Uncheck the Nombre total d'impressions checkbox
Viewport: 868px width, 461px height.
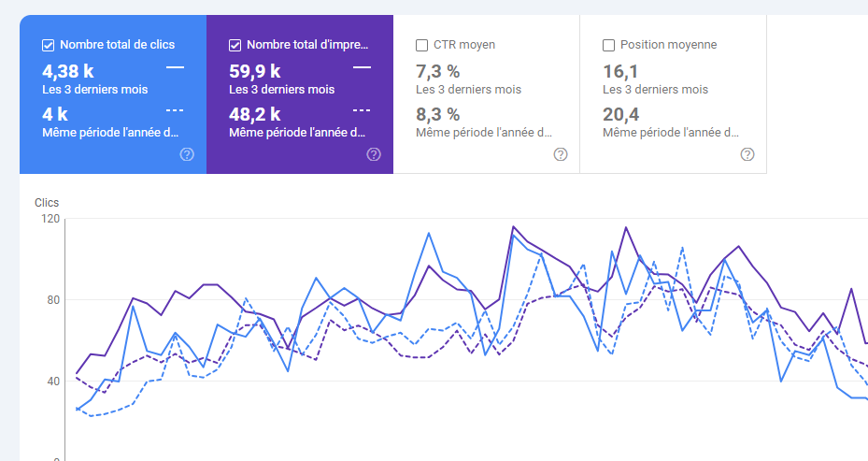[235, 45]
